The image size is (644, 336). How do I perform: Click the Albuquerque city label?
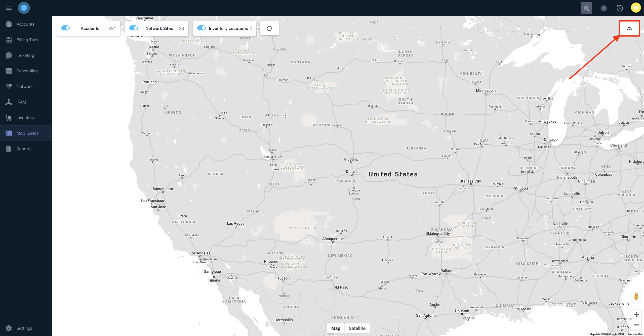(333, 239)
